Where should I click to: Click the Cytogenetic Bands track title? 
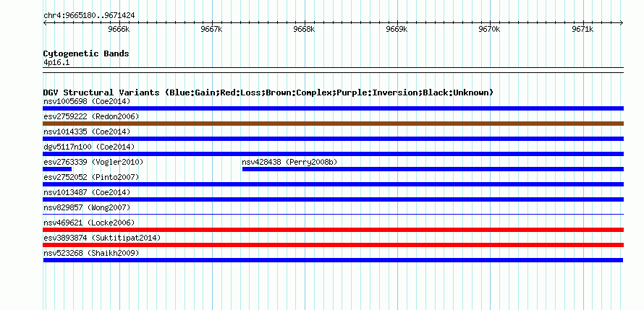(x=86, y=53)
